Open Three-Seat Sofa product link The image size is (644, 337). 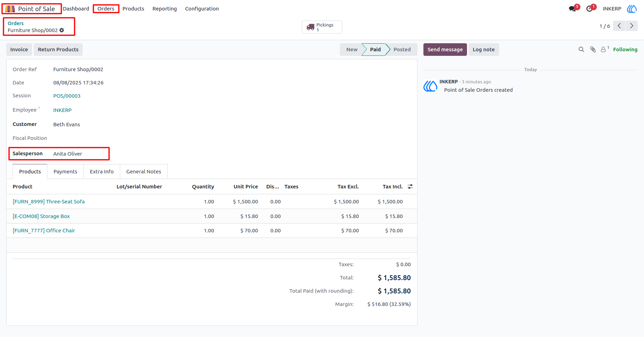point(49,202)
